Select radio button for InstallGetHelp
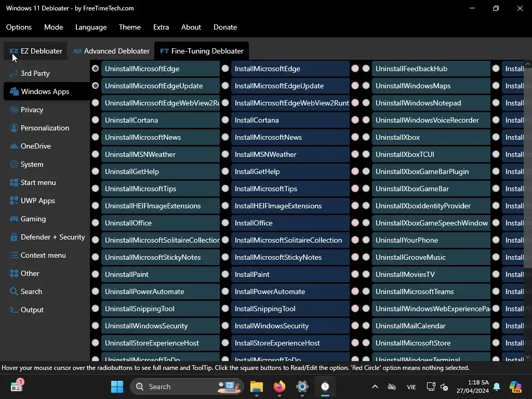The image size is (532, 399). click(225, 171)
